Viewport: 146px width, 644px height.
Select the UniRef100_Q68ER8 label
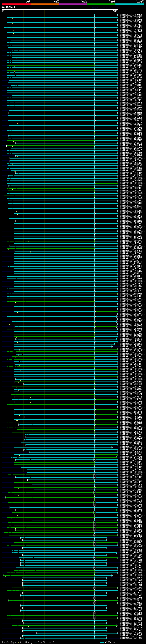(x=131, y=113)
